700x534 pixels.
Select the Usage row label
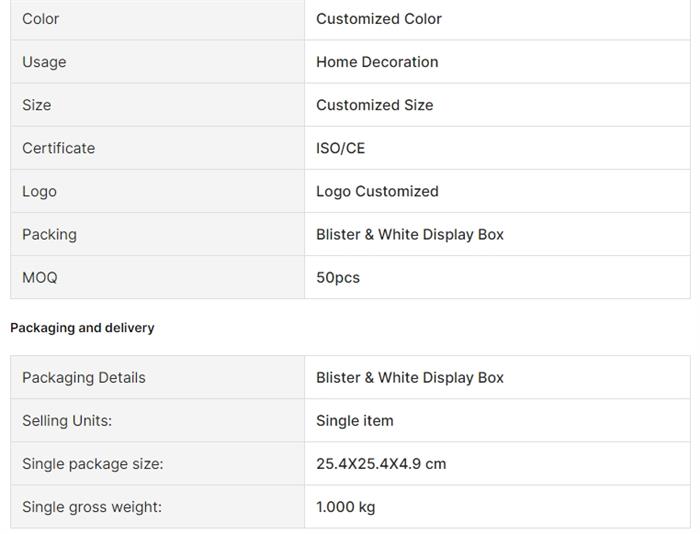coord(44,62)
